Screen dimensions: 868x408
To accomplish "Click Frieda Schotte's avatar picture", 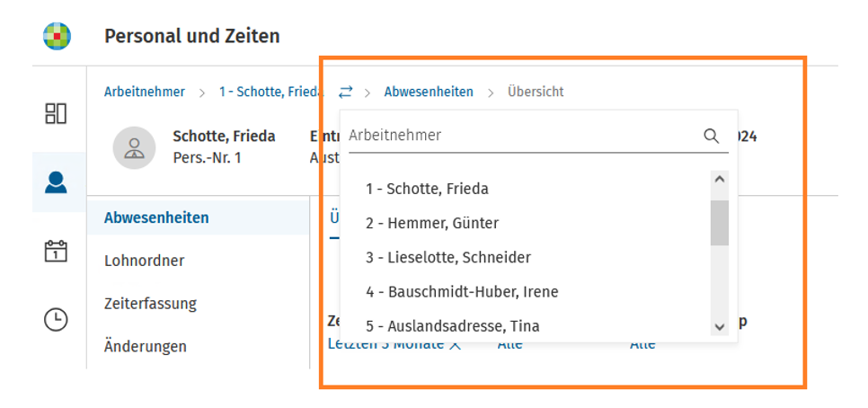I will 134,147.
